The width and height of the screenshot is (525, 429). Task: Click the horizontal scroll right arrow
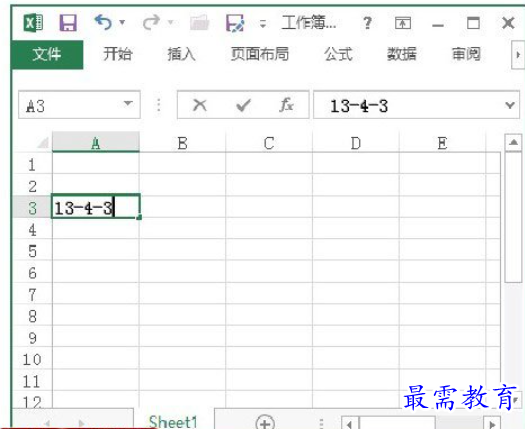492,423
